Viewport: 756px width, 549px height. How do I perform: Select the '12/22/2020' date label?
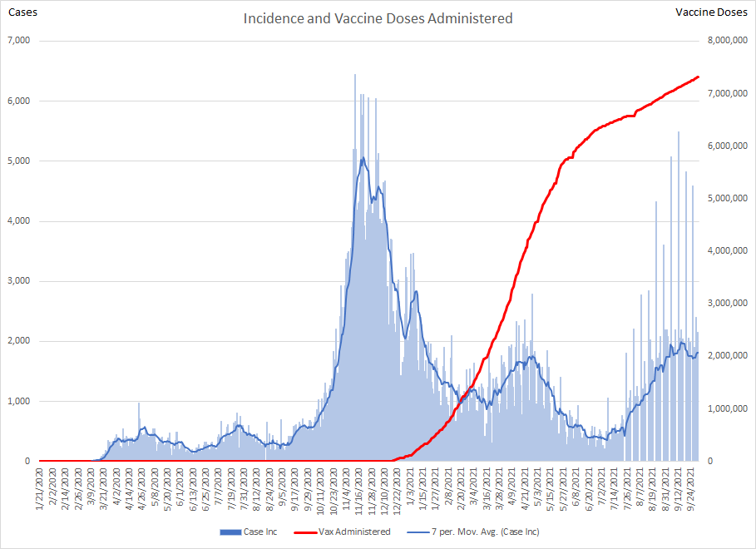397,489
